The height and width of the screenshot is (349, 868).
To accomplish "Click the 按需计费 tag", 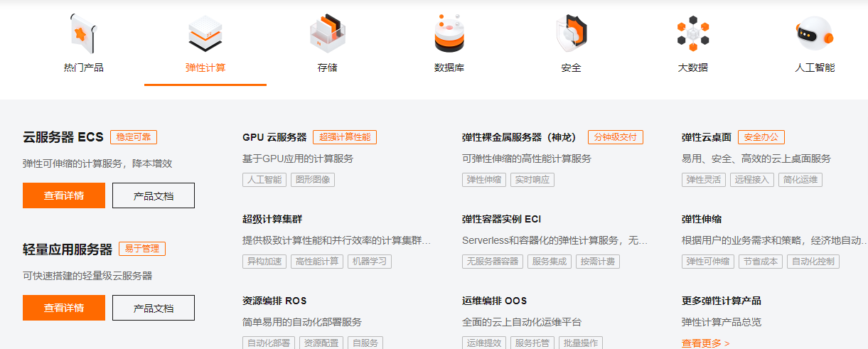I will point(598,262).
